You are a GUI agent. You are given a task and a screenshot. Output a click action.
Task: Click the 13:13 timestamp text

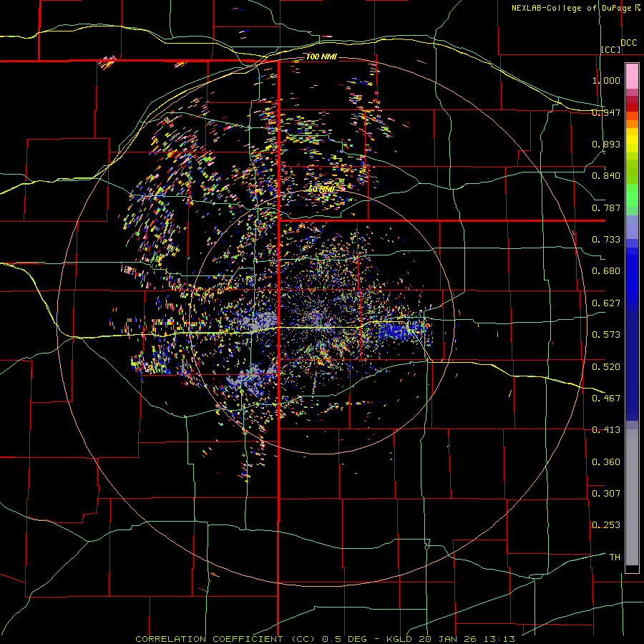click(499, 639)
